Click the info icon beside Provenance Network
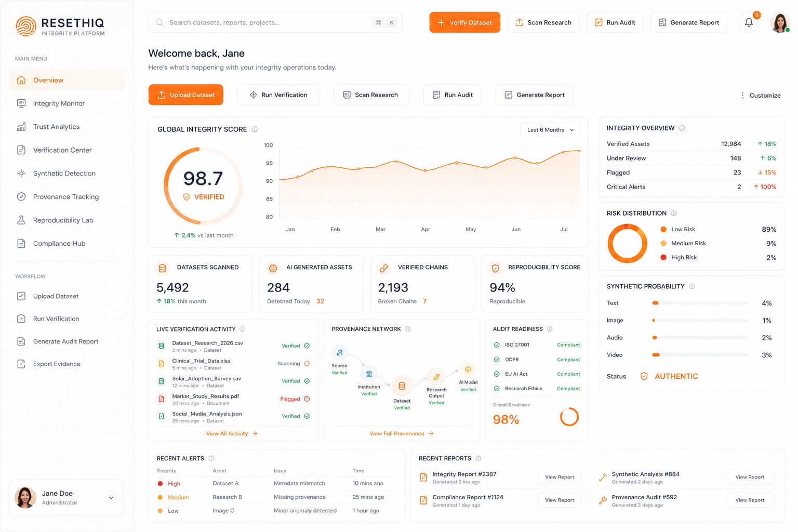The width and height of the screenshot is (798, 532). [408, 329]
